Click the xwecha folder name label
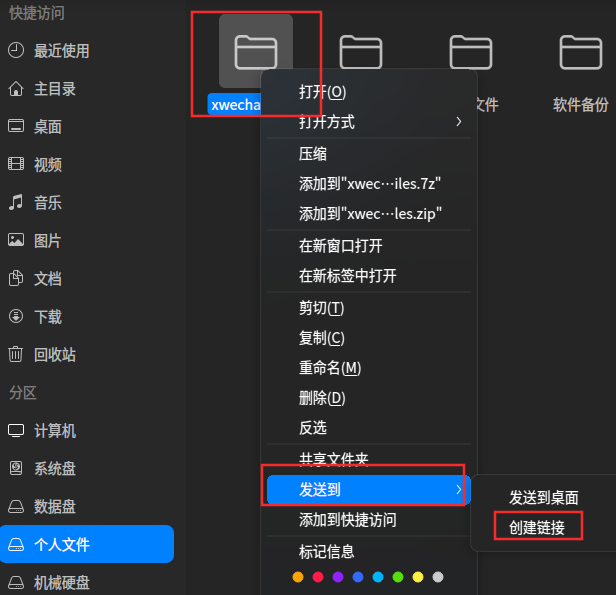 (x=235, y=104)
